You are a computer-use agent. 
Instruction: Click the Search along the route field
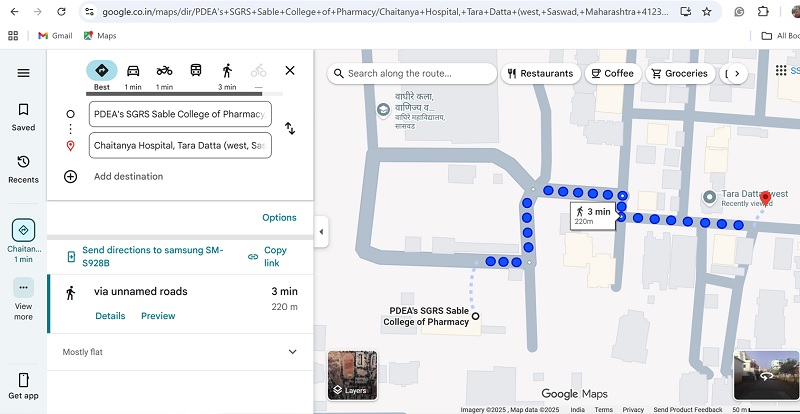(414, 73)
